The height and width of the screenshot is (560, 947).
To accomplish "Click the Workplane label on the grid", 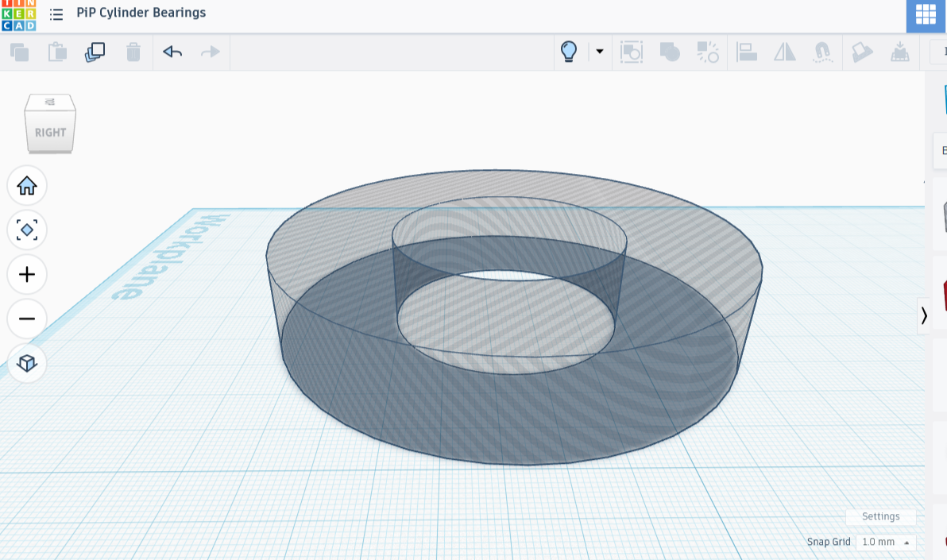I will [x=171, y=257].
